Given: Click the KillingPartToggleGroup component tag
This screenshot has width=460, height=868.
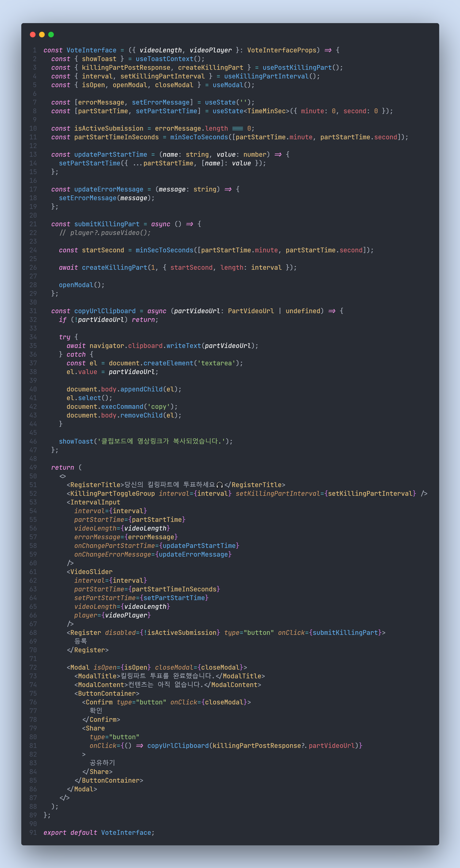Looking at the screenshot, I should click(113, 494).
